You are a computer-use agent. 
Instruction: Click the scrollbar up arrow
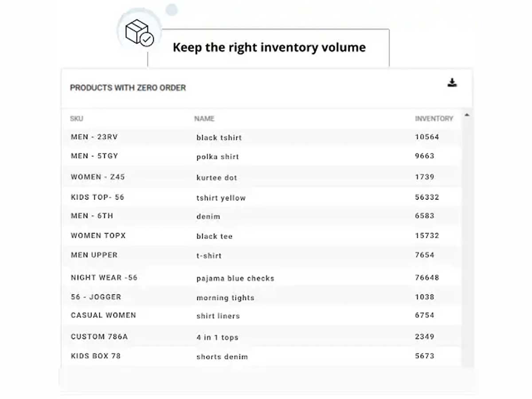(466, 115)
